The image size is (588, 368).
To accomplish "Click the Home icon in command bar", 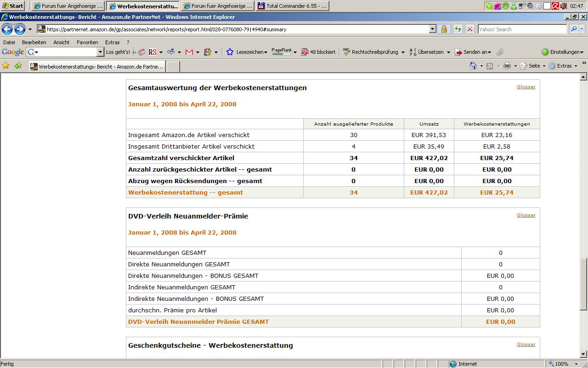I will [x=473, y=66].
